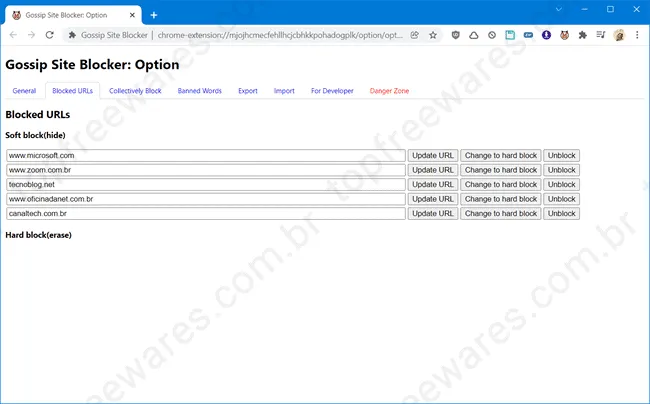This screenshot has width=650, height=404.
Task: Click the canaltech.com.br URL field
Action: pos(206,213)
